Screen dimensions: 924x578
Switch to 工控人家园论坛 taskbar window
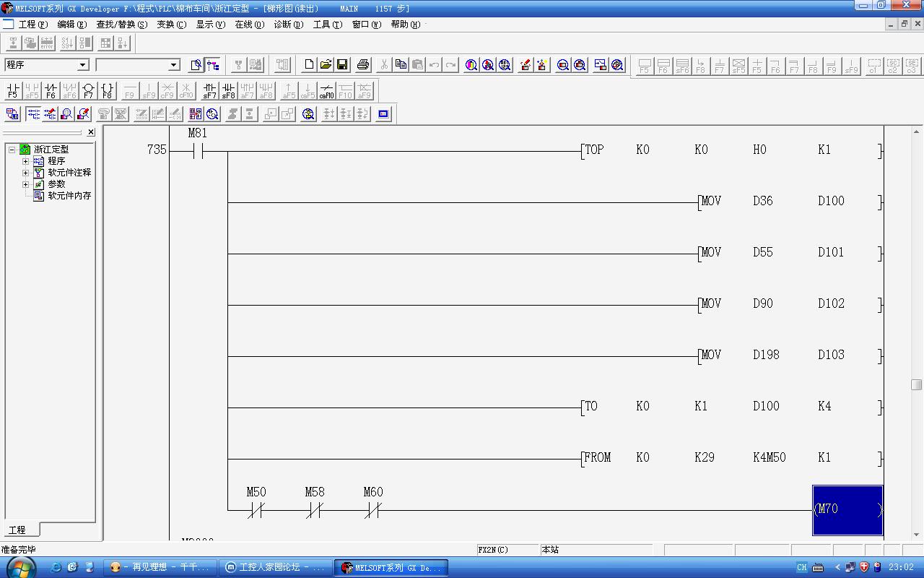(275, 568)
